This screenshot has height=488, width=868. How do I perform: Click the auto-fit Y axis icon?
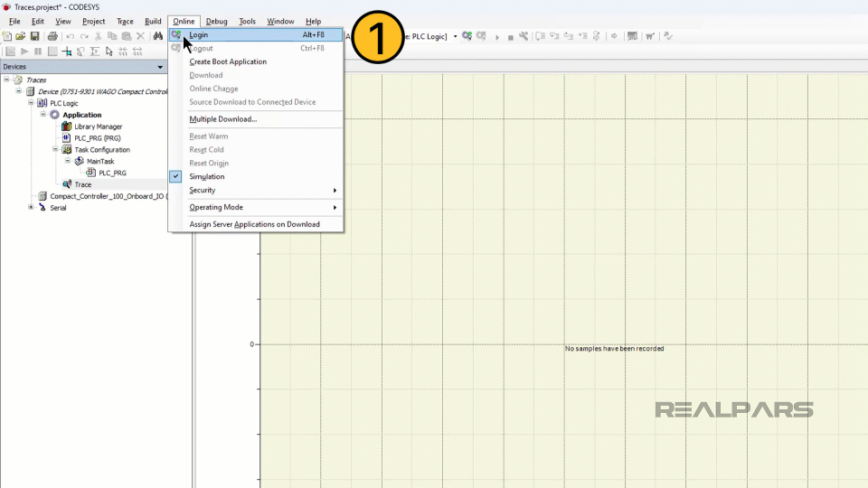click(95, 52)
